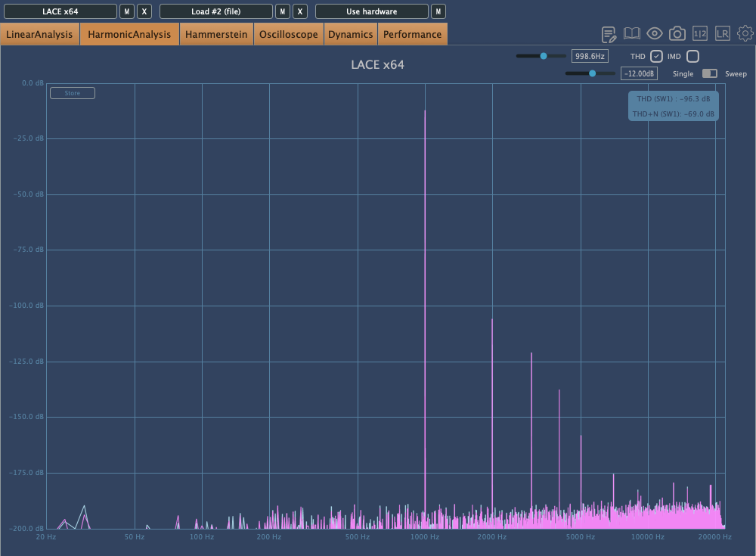Screen dimensions: 756x556
Task: Click the LR channel icon
Action: point(723,34)
